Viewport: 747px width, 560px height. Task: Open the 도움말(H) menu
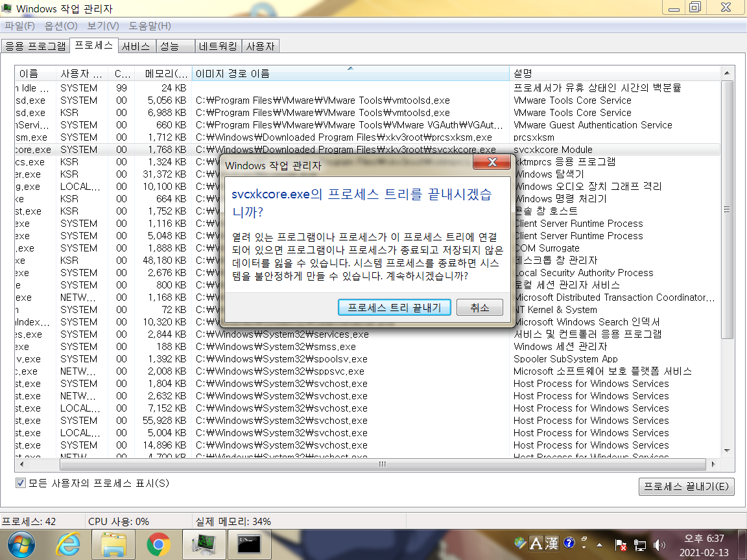click(150, 26)
